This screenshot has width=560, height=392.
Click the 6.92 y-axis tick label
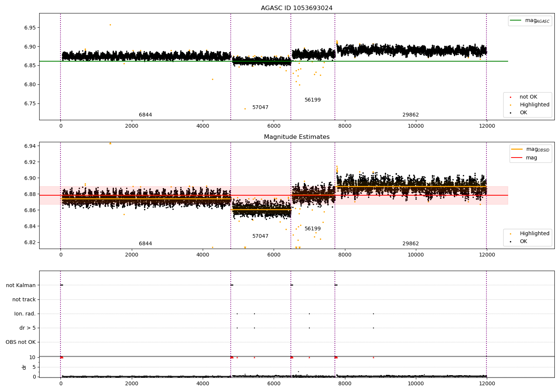(x=30, y=162)
